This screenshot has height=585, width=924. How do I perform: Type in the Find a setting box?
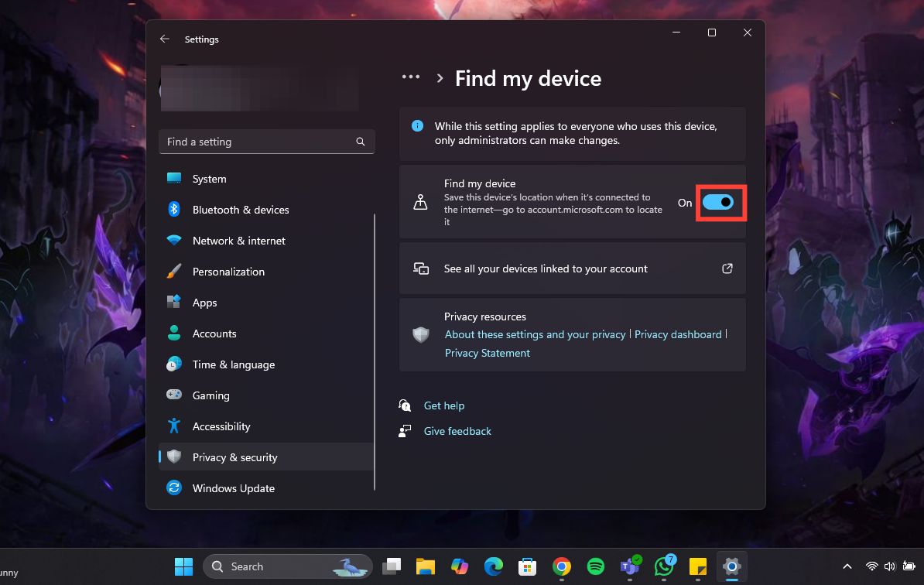coord(255,142)
